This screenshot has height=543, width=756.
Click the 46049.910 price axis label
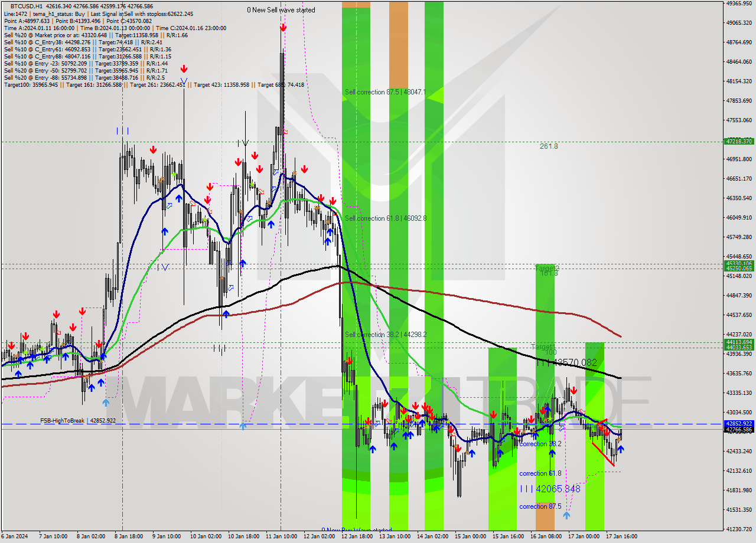click(x=739, y=218)
